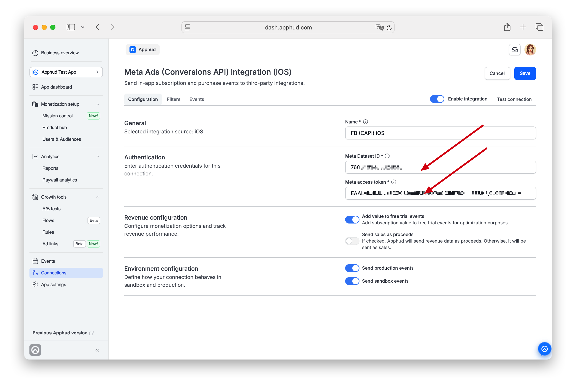
Task: Click the Growth tools icon
Action: pos(35,197)
